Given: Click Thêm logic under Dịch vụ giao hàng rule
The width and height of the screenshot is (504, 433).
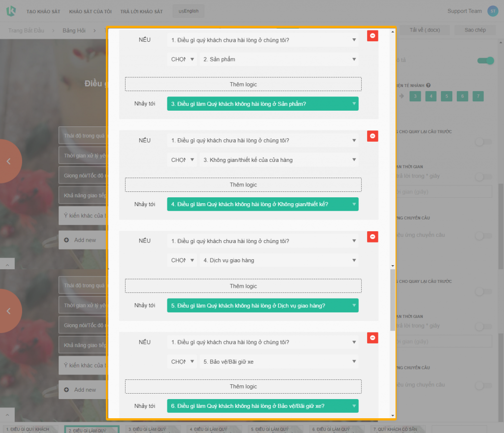Looking at the screenshot, I should (x=243, y=286).
